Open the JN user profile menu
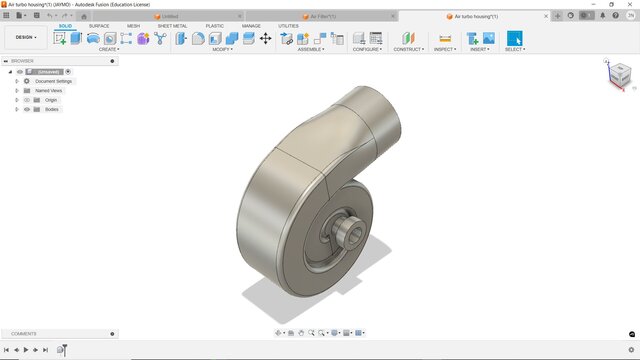Image resolution: width=640 pixels, height=360 pixels. pyautogui.click(x=631, y=16)
